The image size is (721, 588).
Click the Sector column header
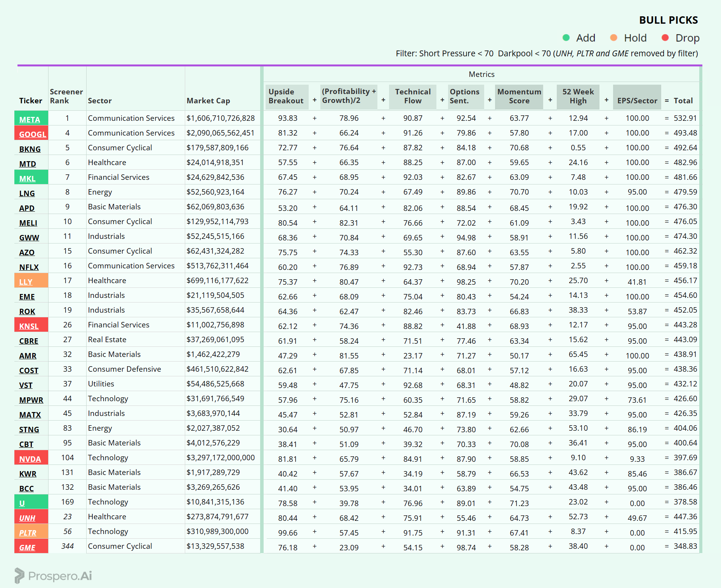(100, 101)
